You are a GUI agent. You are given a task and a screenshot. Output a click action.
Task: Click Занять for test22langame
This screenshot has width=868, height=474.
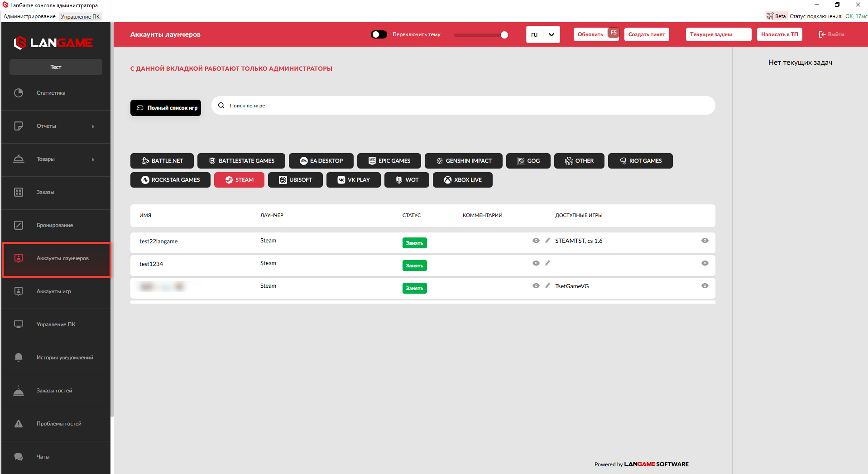415,243
